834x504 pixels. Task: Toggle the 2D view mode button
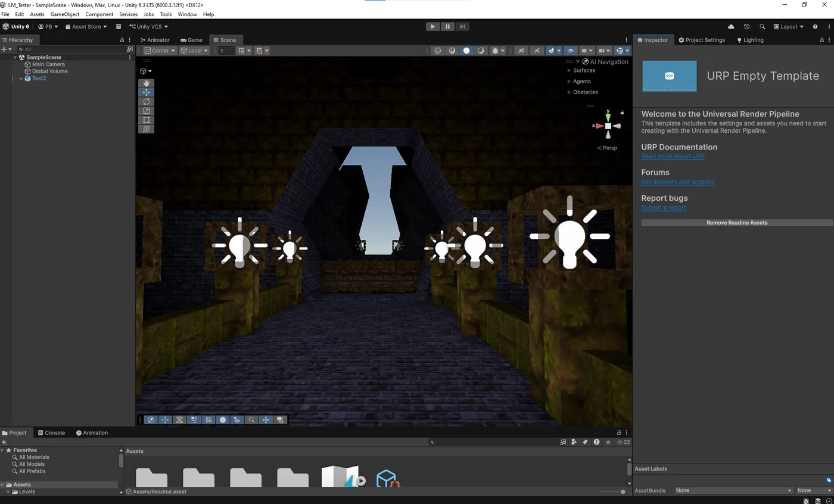pos(521,51)
